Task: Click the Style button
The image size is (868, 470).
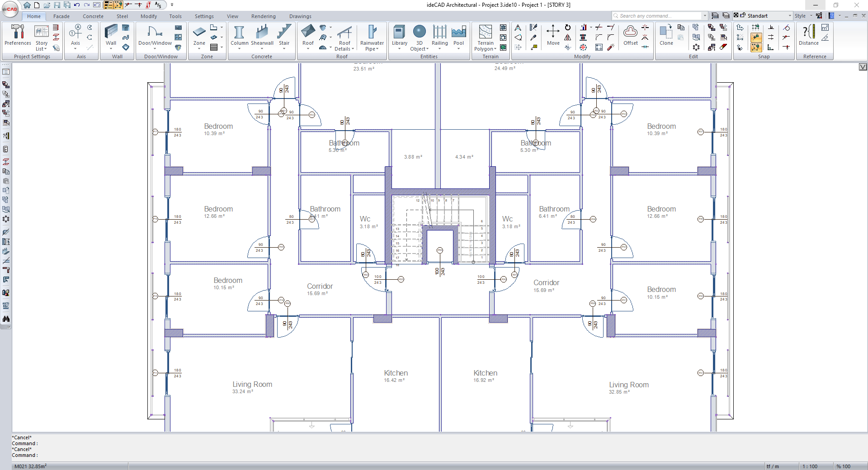Action: coord(800,16)
